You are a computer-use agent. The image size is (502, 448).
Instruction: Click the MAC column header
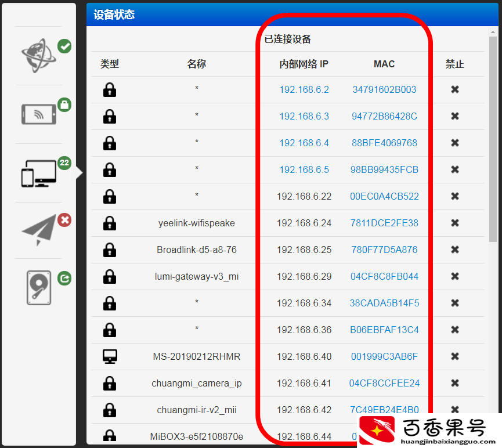click(x=384, y=64)
